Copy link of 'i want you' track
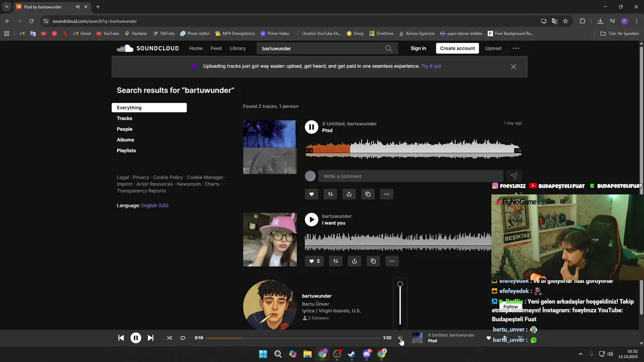This screenshot has height=362, width=644. 373,261
